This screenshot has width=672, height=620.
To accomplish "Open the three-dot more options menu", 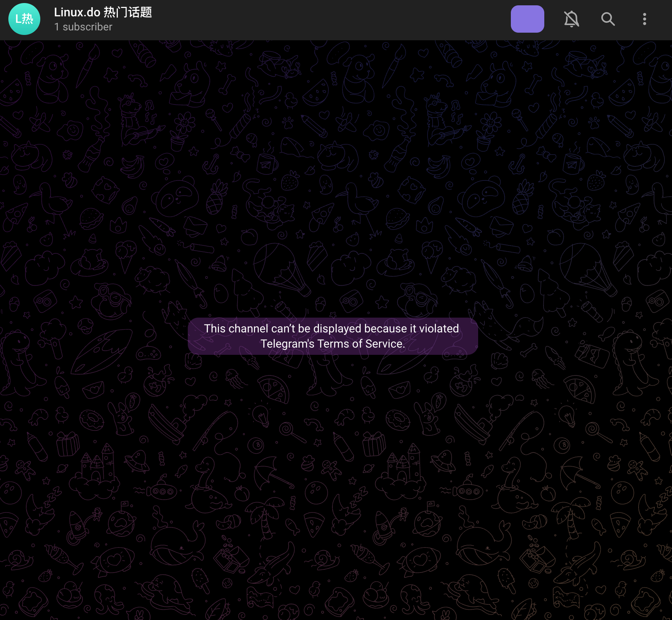I will 644,19.
